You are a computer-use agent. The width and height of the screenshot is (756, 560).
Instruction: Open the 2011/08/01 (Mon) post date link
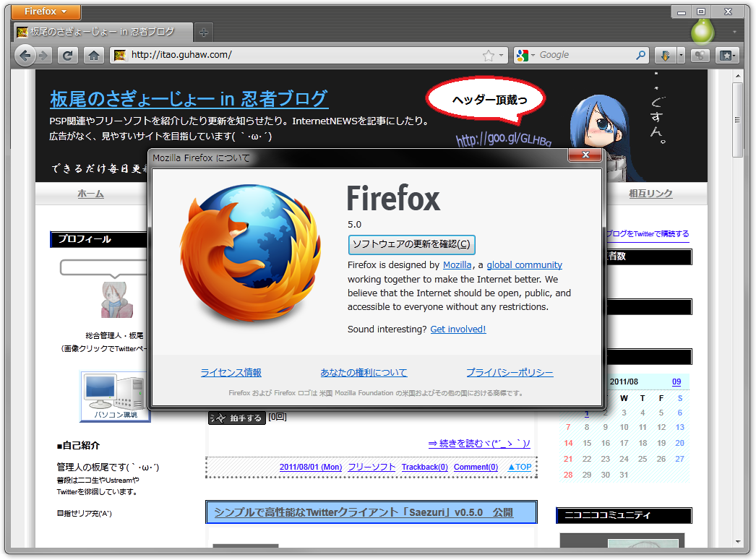pyautogui.click(x=311, y=467)
